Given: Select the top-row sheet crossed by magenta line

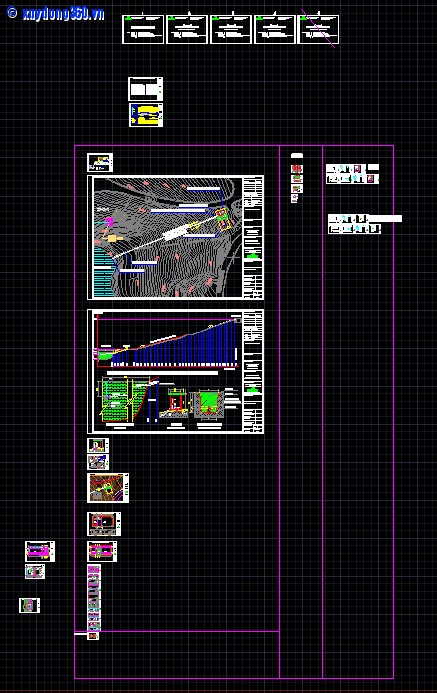Looking at the screenshot, I should [319, 29].
